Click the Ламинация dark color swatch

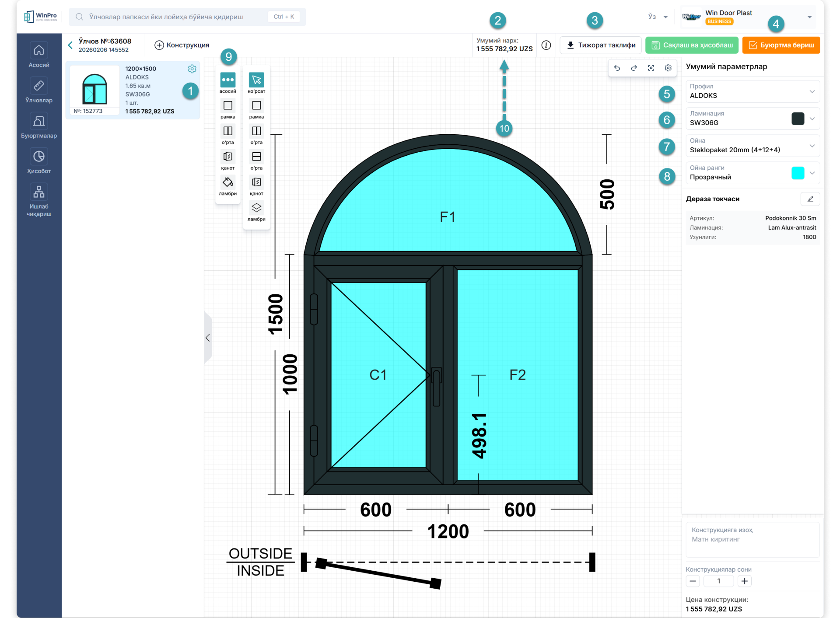pyautogui.click(x=798, y=119)
